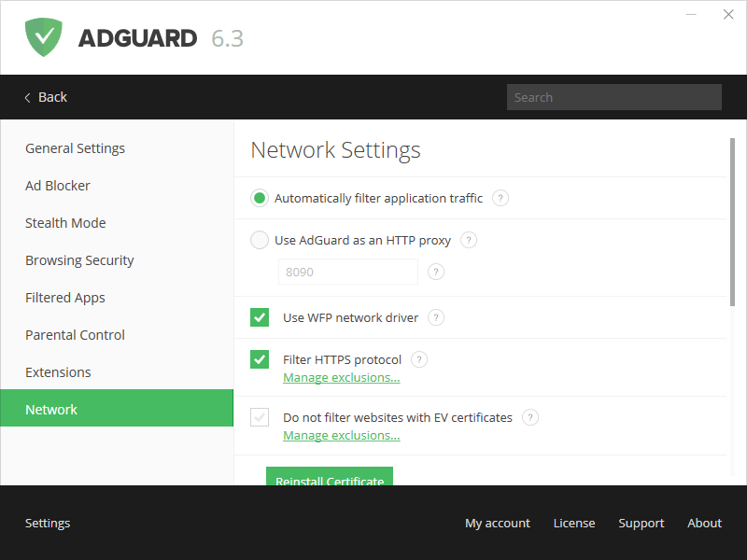747x560 pixels.
Task: Click the settings Search field
Action: (613, 97)
